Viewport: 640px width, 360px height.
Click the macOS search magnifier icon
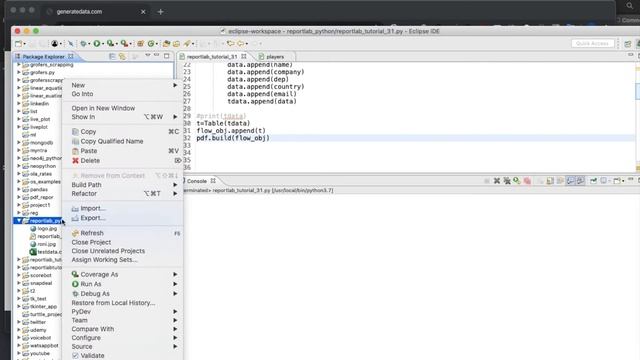[x=630, y=6]
